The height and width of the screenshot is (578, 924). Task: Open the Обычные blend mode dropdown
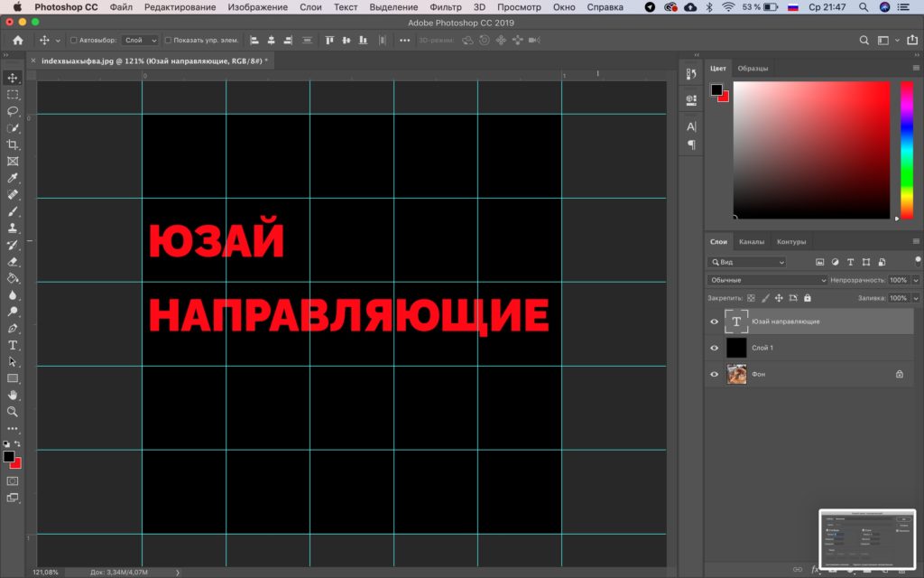[766, 280]
